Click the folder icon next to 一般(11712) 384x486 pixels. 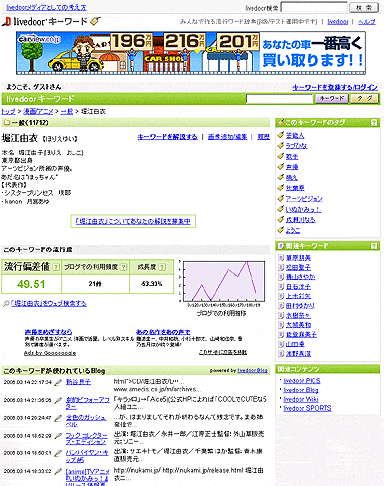pyautogui.click(x=6, y=123)
